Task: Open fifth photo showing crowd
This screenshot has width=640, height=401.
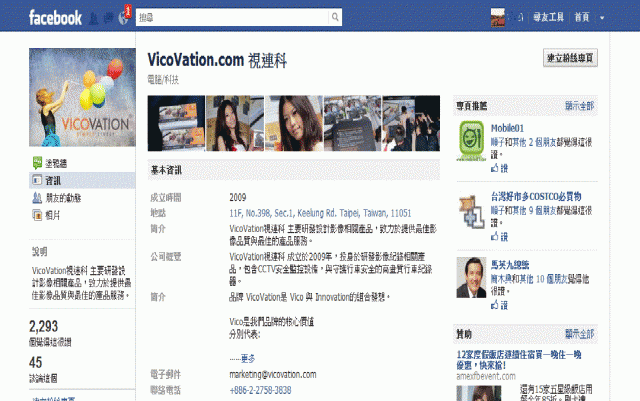Action: click(411, 123)
